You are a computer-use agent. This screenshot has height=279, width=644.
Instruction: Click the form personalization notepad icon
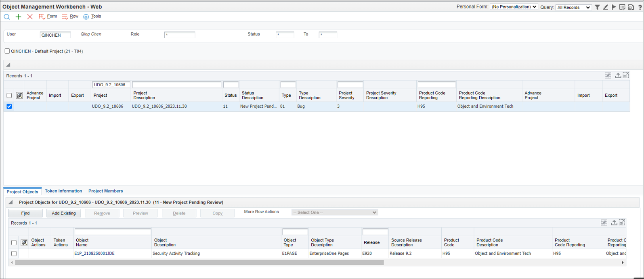point(622,7)
